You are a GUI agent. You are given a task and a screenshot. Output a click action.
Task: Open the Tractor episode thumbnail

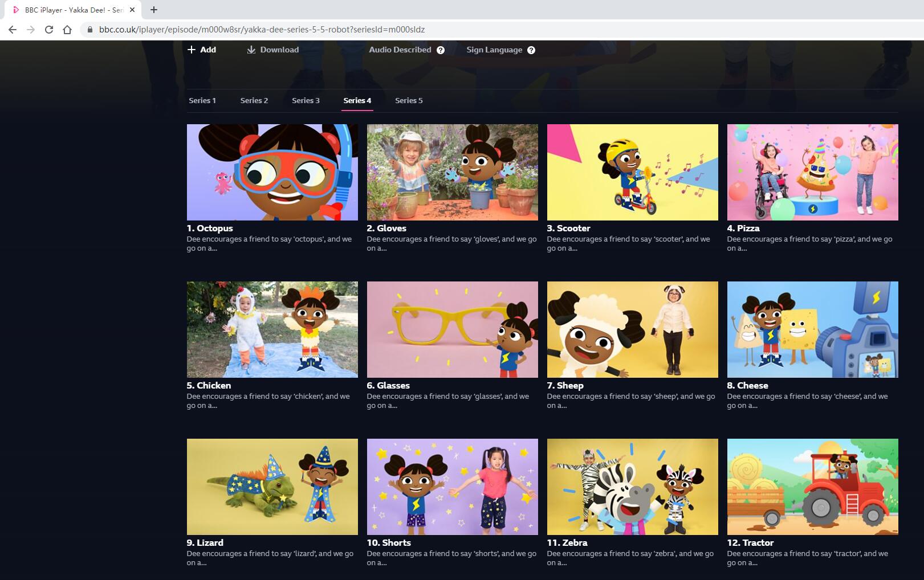click(813, 487)
